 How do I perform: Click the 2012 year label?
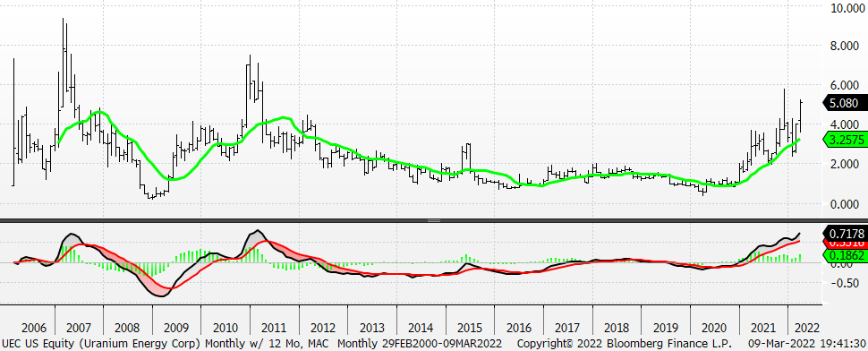coord(323,327)
